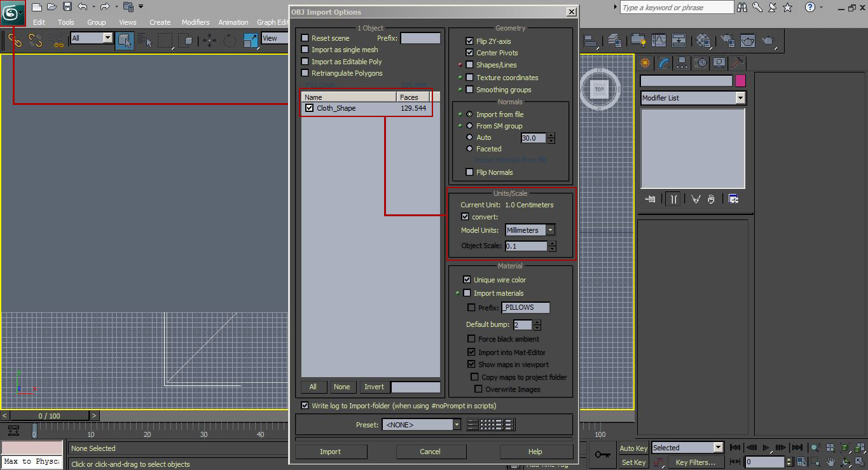Click the Select by Name icon

click(145, 41)
